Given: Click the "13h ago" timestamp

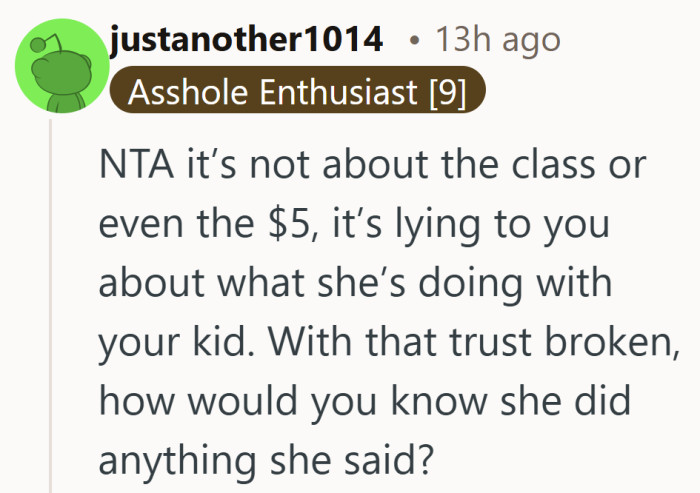Looking at the screenshot, I should (x=497, y=40).
